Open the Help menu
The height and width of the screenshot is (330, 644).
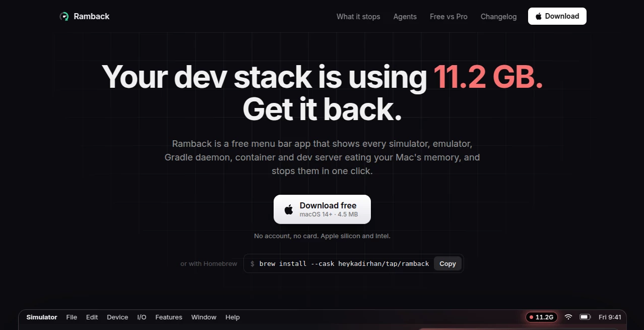click(232, 317)
